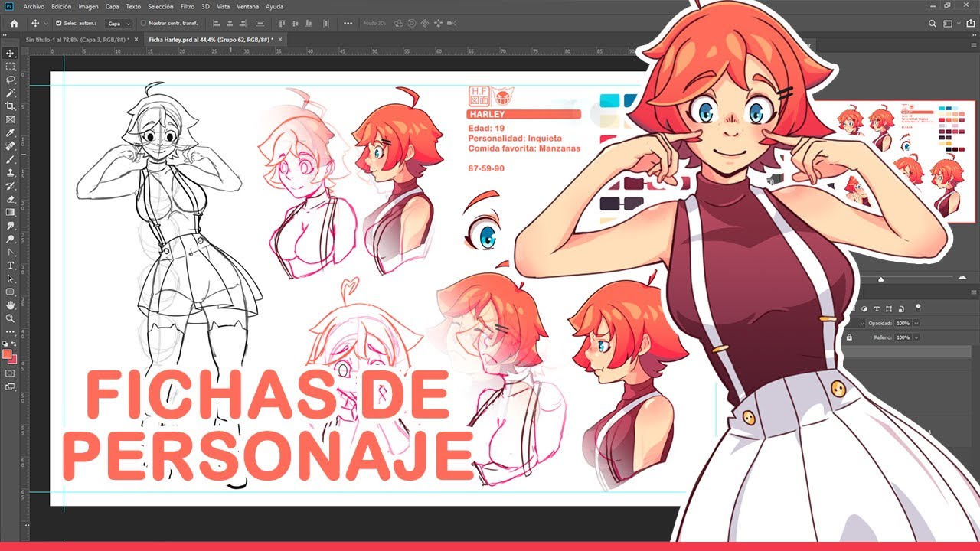Click the swap foreground/background colors arrow
The image size is (980, 551).
click(x=15, y=344)
